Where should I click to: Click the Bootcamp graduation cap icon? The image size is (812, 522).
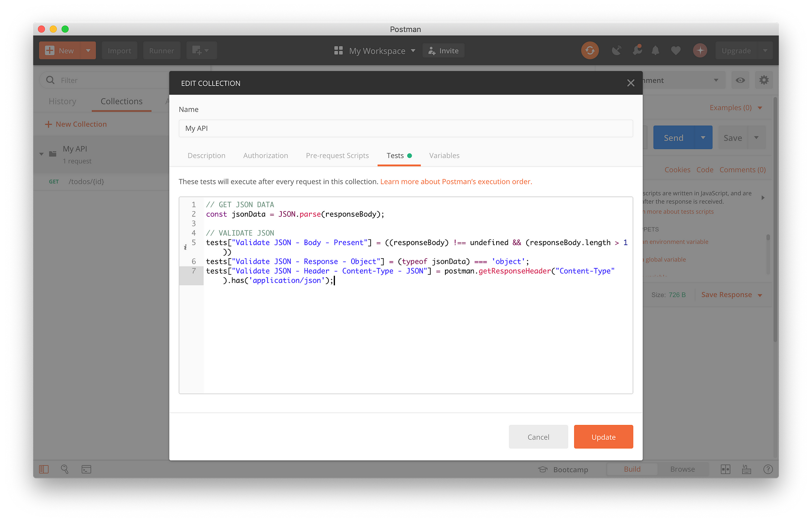(x=543, y=470)
